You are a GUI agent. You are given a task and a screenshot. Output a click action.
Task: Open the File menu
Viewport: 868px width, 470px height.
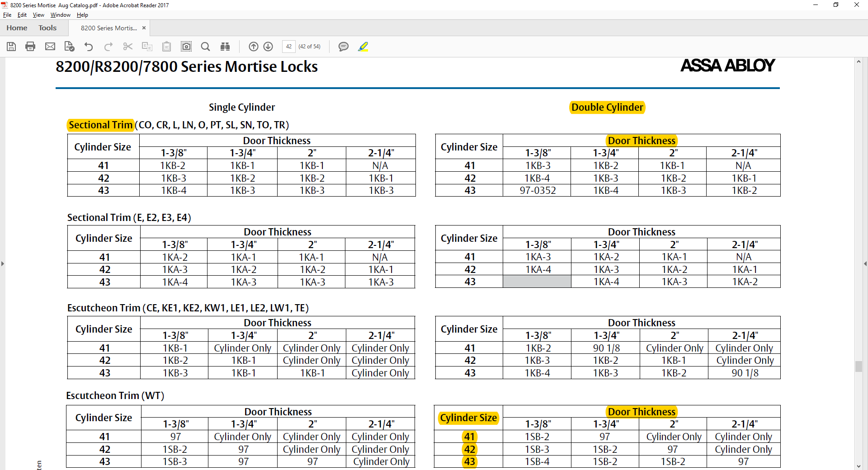[7, 15]
